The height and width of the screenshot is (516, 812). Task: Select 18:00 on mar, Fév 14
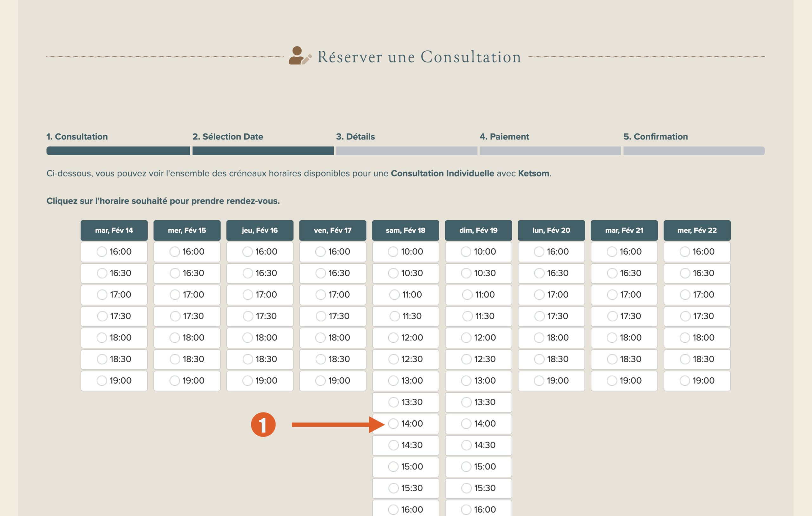tap(114, 338)
